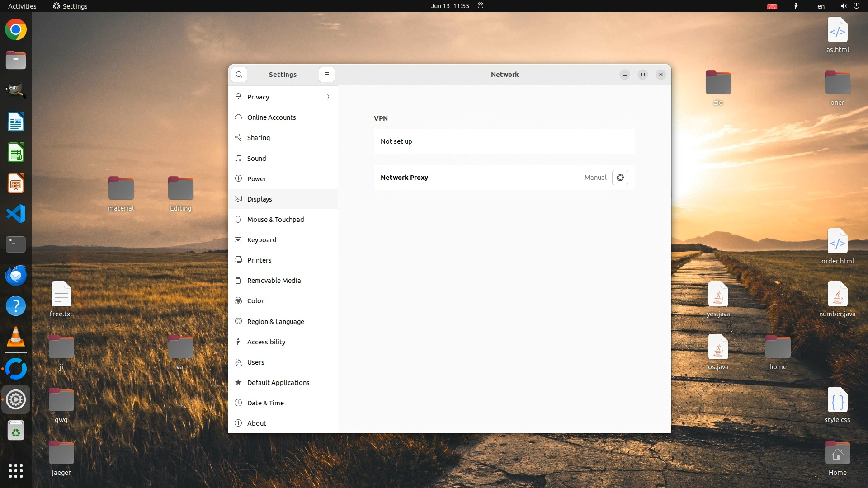Open the About panel
This screenshot has height=488, width=868.
pos(256,423)
